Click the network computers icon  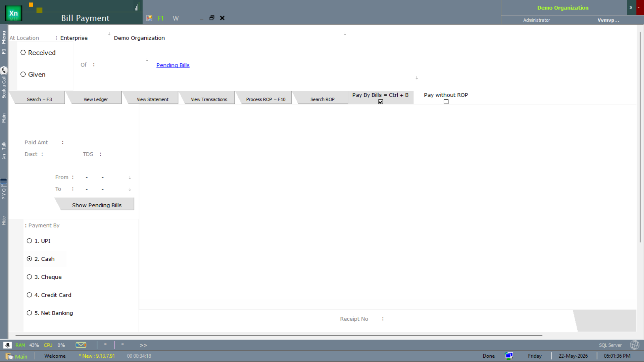pos(509,356)
